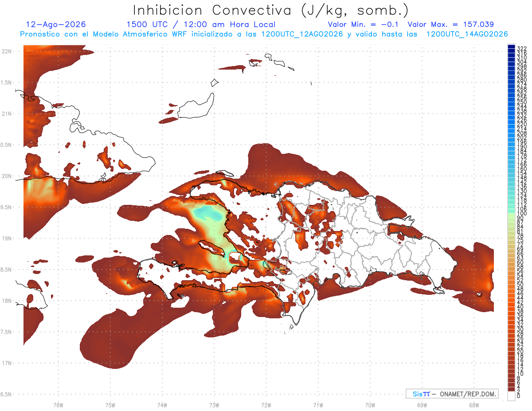The height and width of the screenshot is (411, 532).
Task: Click the '30' color bar label
Action: pos(520,329)
